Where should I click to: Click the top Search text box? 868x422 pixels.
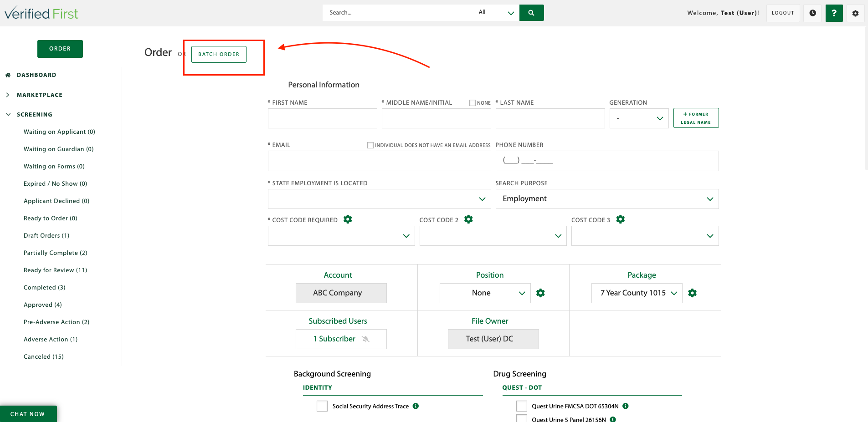(398, 13)
